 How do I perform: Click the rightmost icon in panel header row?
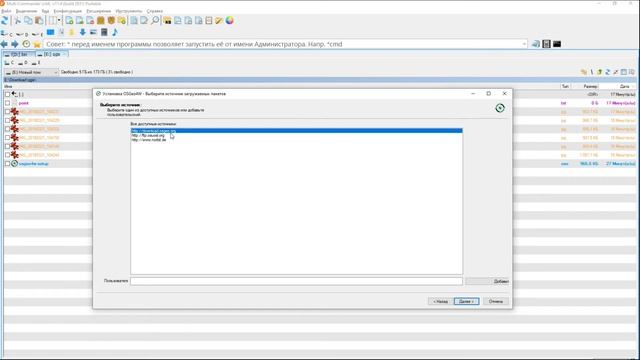[632, 72]
